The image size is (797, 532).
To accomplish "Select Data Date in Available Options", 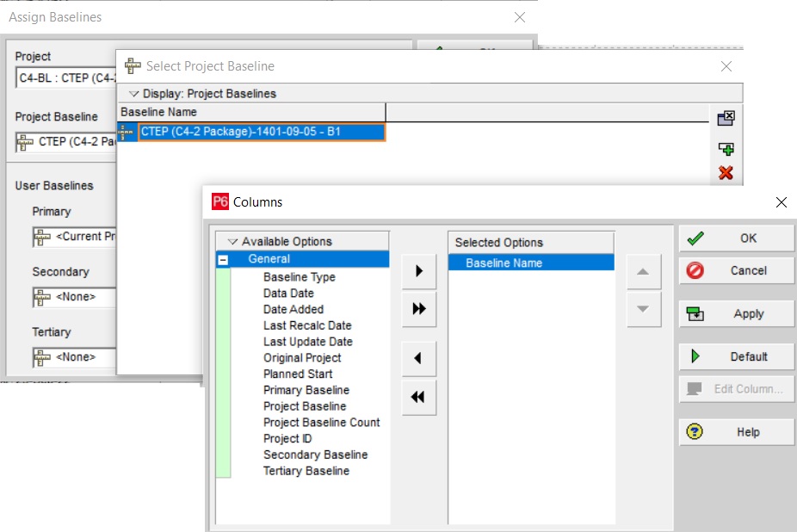I will pyautogui.click(x=288, y=294).
